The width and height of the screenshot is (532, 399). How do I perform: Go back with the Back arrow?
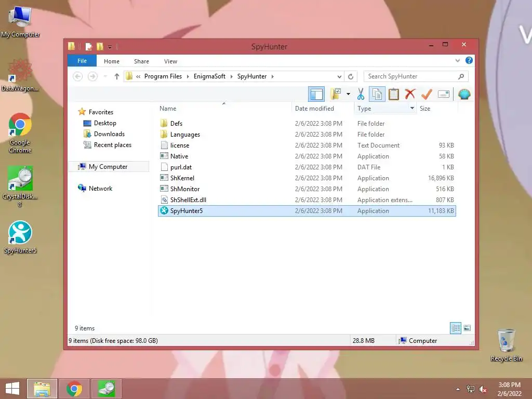pos(78,76)
